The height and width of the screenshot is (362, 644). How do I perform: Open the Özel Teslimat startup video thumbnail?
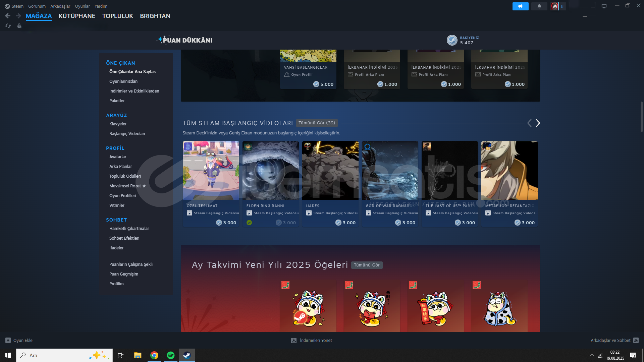coord(211,171)
